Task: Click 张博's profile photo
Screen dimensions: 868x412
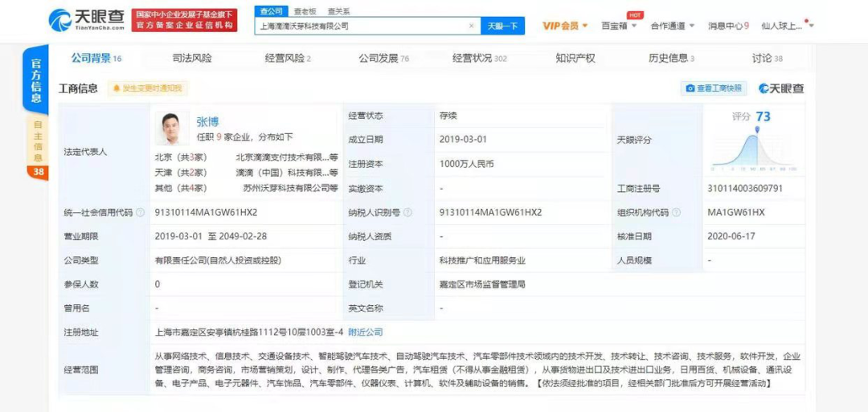Action: (x=172, y=128)
